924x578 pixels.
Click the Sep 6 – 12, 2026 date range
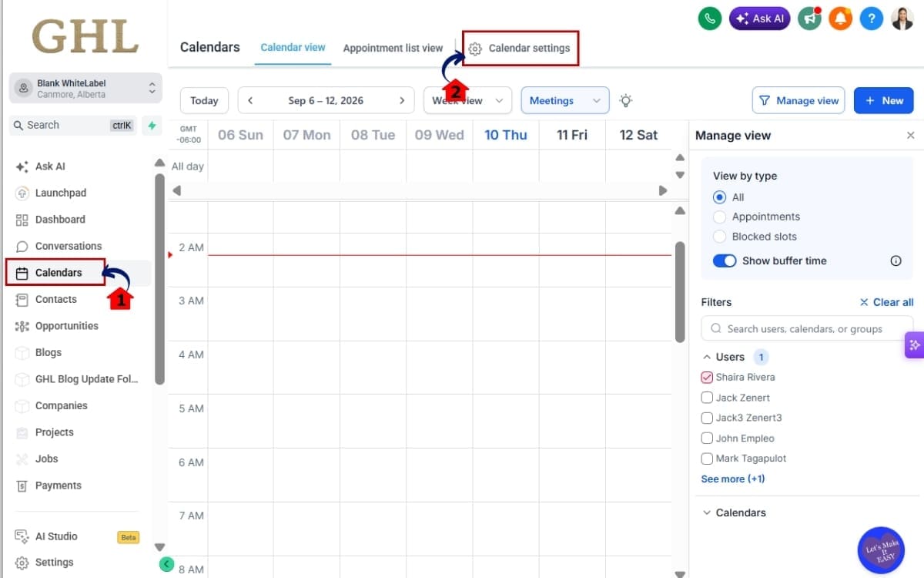coord(326,100)
